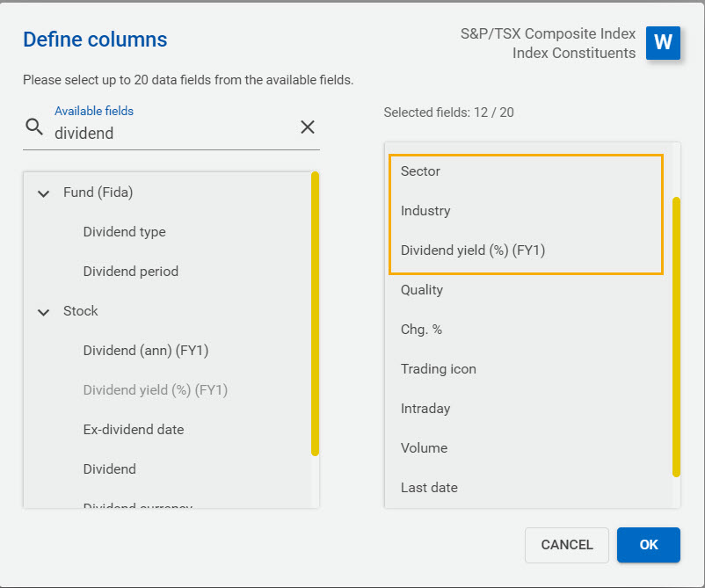The image size is (705, 588).
Task: Collapse the Fund (Fida) section
Action: 43,192
